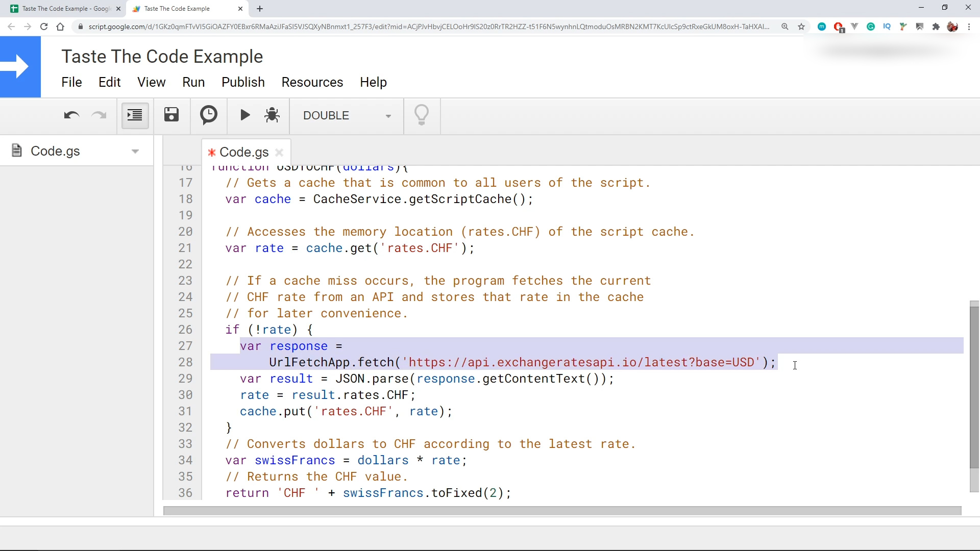Click the vertical scrollbar of the editor
The image size is (980, 551).
click(974, 388)
